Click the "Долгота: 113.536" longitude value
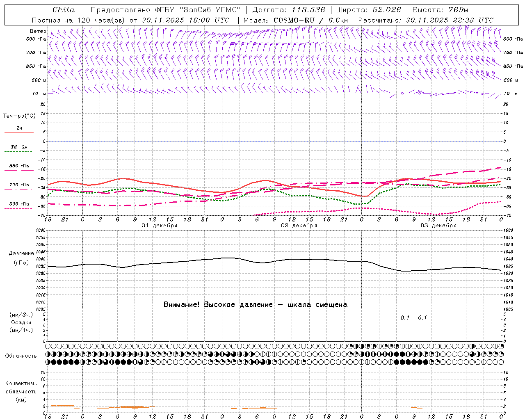525x420 pixels. [x=289, y=10]
